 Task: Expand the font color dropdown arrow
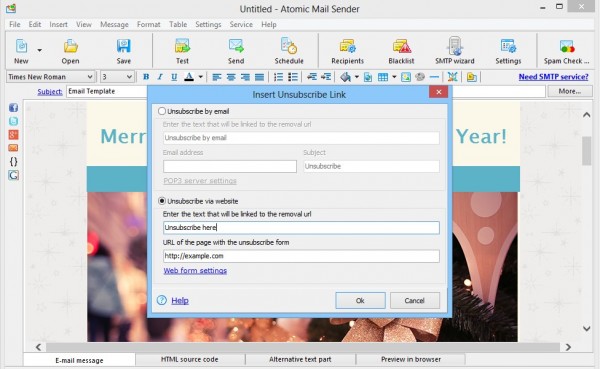point(201,77)
